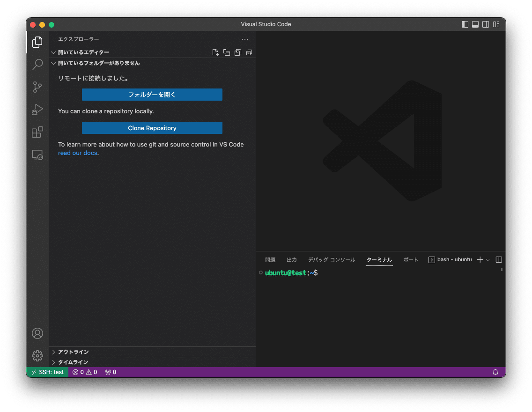Screen dimensions: 532x412
Task: Open the Extensions view
Action: (x=37, y=132)
